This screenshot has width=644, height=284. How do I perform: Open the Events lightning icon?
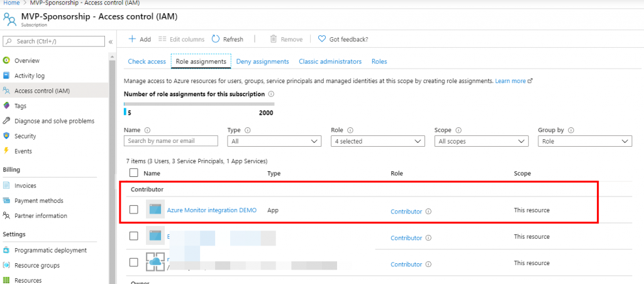coord(6,151)
